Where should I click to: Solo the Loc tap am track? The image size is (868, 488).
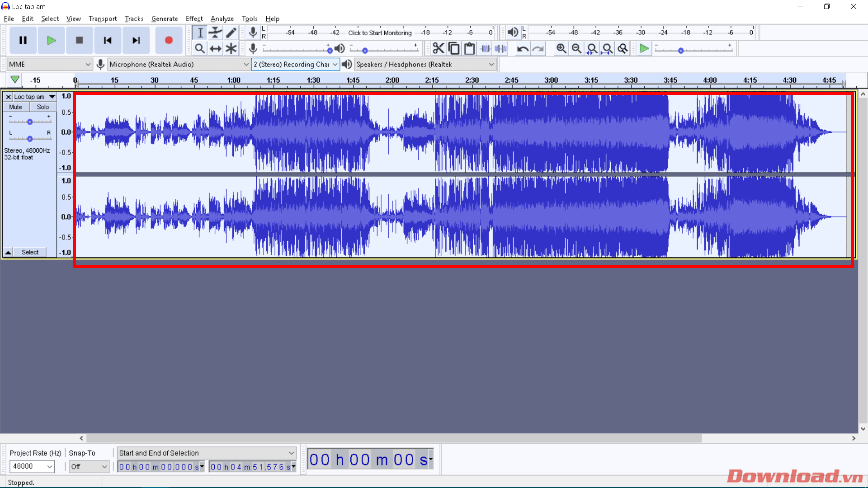[x=43, y=107]
